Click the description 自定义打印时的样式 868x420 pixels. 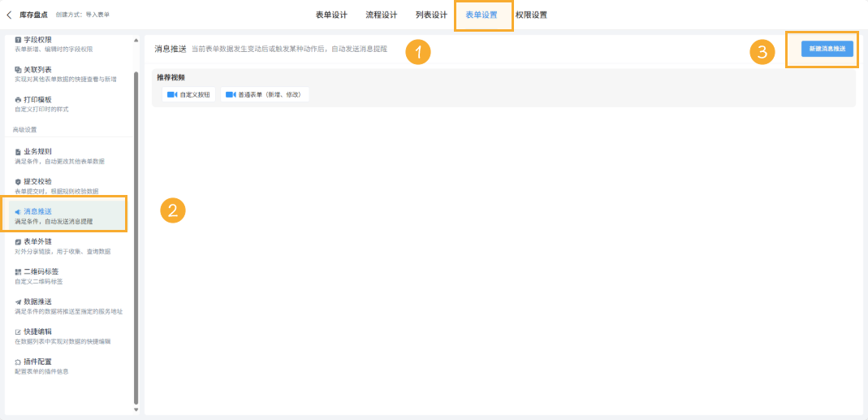[41, 110]
